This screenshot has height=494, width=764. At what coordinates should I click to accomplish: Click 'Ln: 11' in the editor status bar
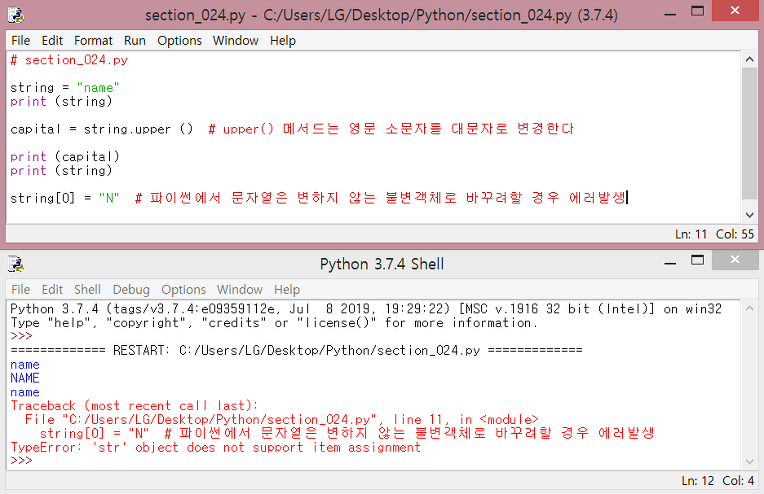click(690, 234)
